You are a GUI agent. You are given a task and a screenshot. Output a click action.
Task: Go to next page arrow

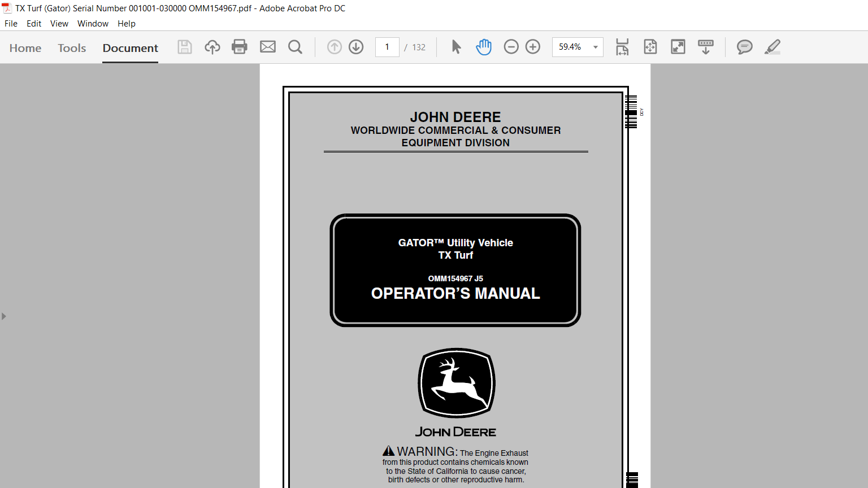click(356, 47)
